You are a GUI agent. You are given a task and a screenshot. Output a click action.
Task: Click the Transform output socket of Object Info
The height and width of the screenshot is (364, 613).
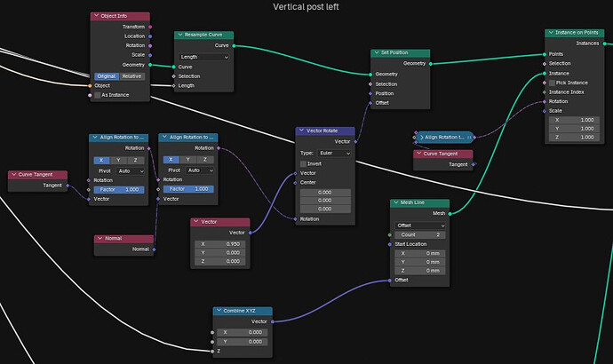[x=150, y=27]
